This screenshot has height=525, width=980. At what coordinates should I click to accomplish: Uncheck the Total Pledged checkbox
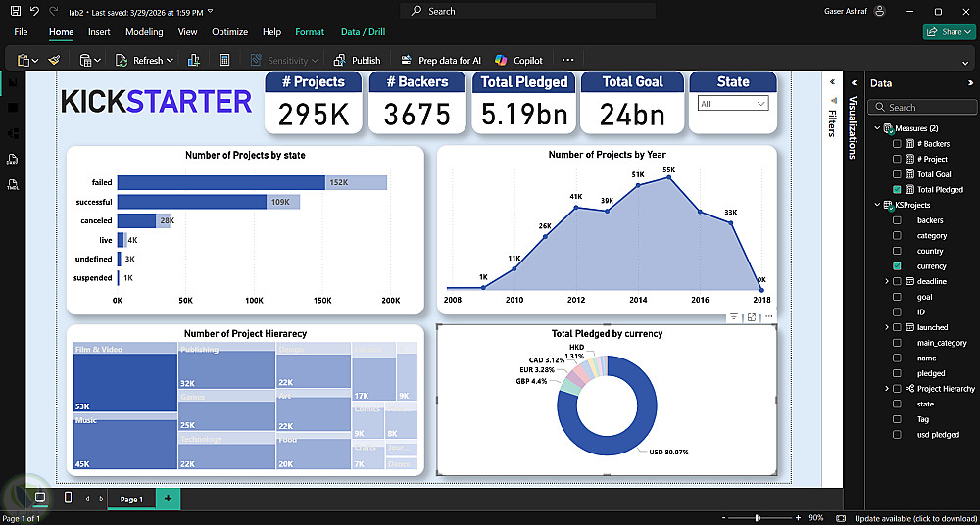[x=897, y=189]
